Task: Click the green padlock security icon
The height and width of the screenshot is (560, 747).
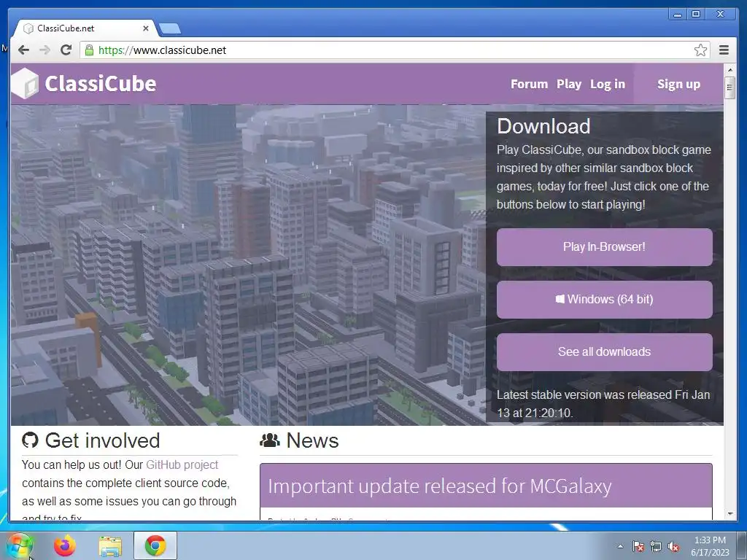Action: point(89,50)
